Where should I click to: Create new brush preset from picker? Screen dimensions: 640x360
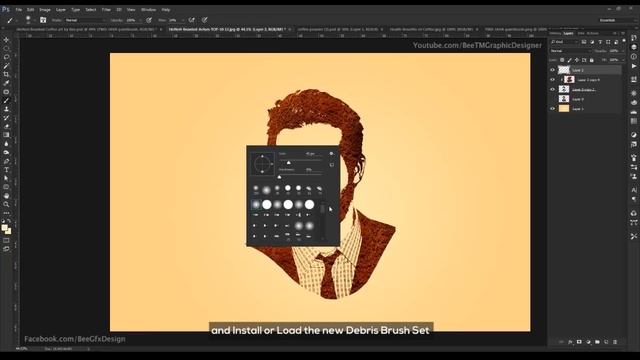[x=331, y=165]
